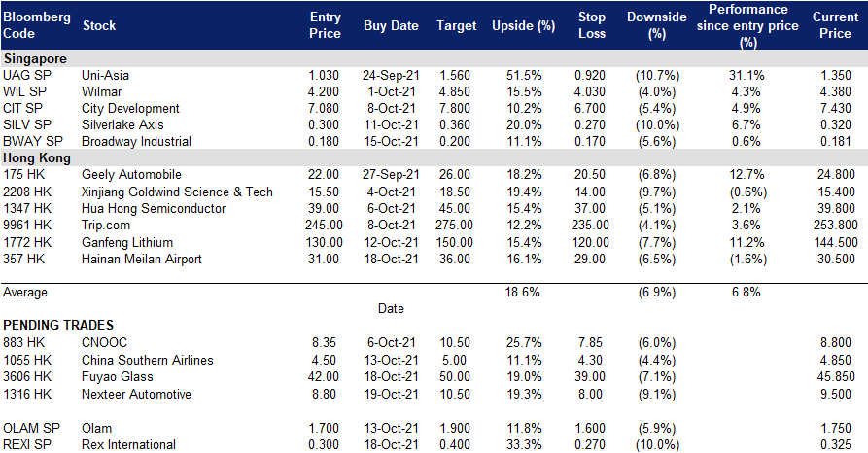Image resolution: width=868 pixels, height=453 pixels.
Task: Select the Hong Kong section row
Action: [434, 157]
